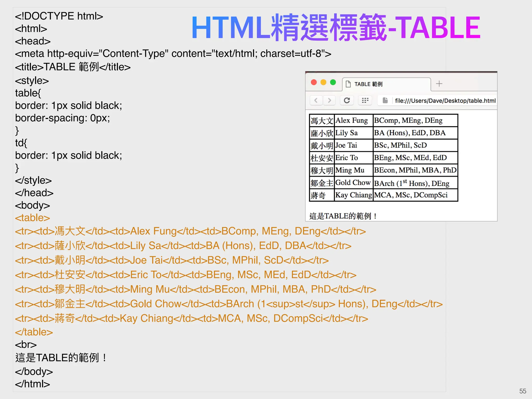This screenshot has width=532, height=399.
Task: Click the page icon in TABLE 範例 tab
Action: tap(348, 84)
